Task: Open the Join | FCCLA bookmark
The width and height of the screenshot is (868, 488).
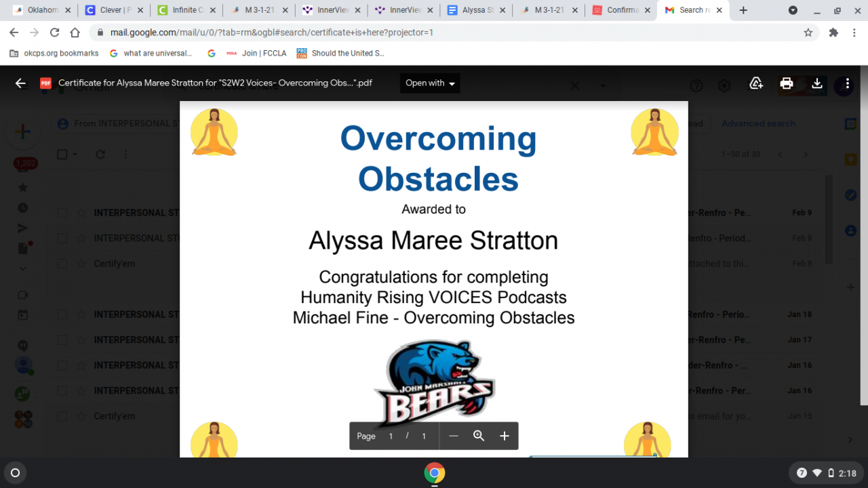Action: (x=256, y=53)
